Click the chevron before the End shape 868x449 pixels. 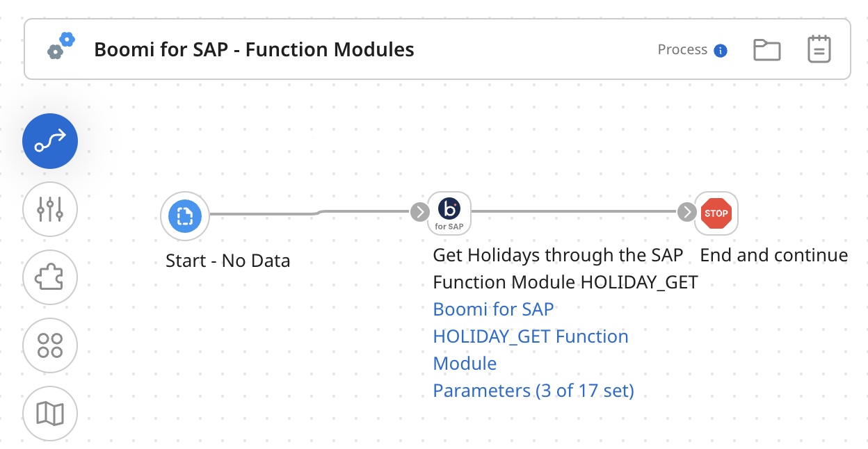pos(686,213)
